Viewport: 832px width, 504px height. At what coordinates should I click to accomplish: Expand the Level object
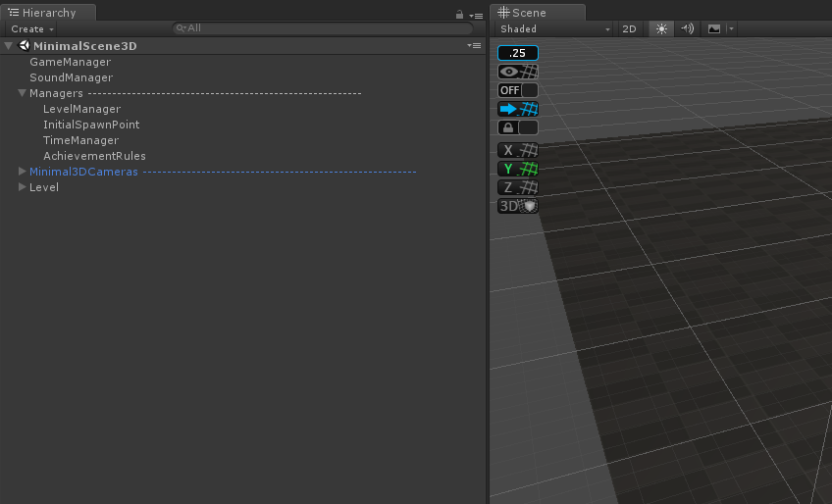(x=22, y=186)
